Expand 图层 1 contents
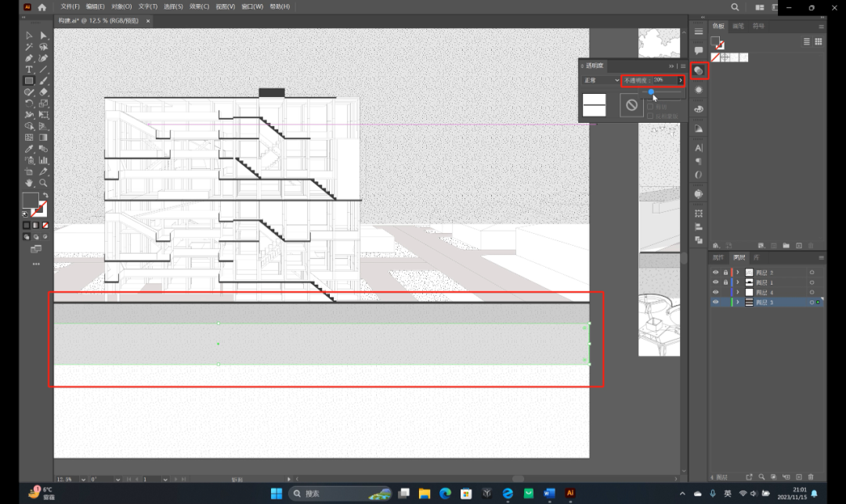Screen dimensions: 846x504 click(x=738, y=282)
